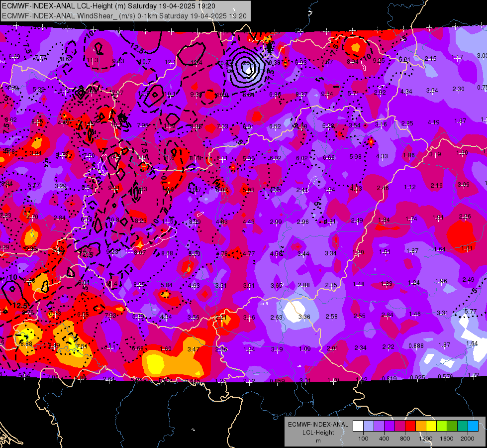Viewport: 487px width, 448px height.
Task: Click the legend tick value 100
Action: 363,439
